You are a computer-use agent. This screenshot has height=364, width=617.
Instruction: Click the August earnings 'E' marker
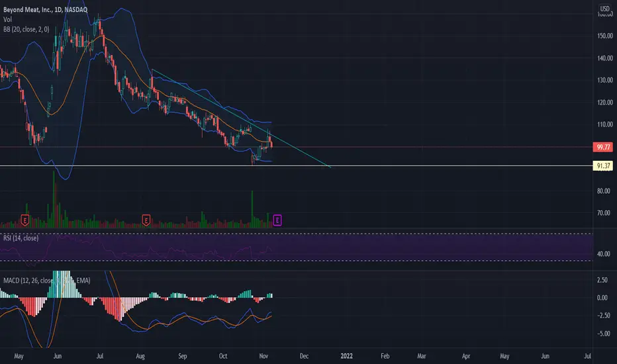coord(146,220)
